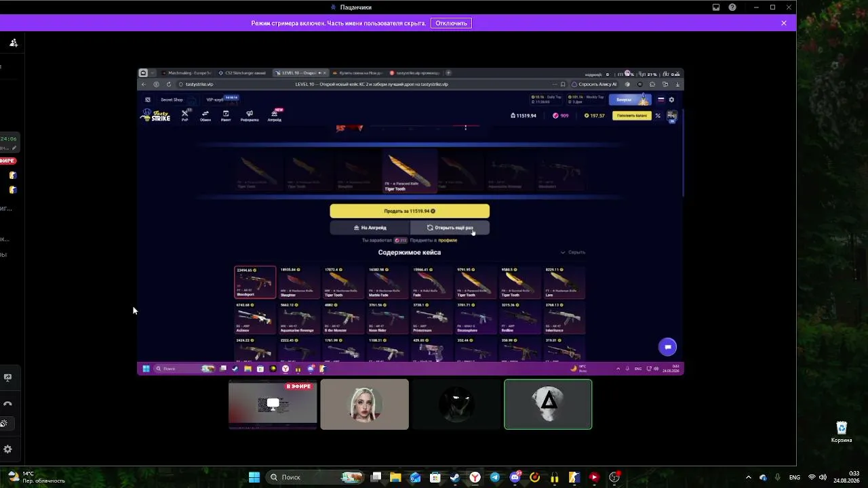
Task: Open the Апгрейд nav icon
Action: (275, 116)
